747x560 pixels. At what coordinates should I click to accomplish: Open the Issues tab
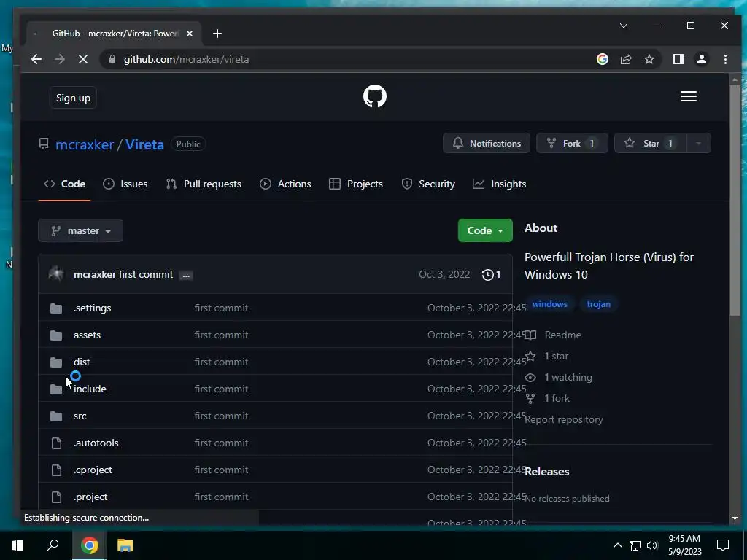coord(125,184)
